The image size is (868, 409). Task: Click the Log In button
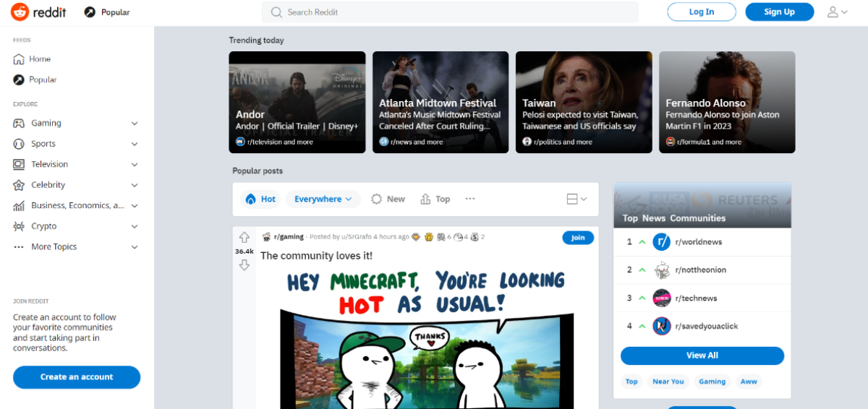tap(702, 12)
